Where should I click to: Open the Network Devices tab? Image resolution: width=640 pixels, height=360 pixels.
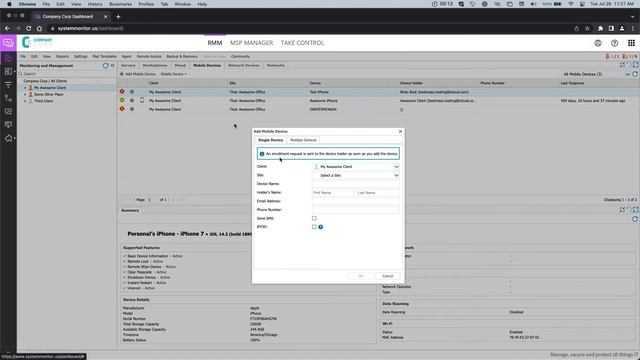click(x=244, y=65)
